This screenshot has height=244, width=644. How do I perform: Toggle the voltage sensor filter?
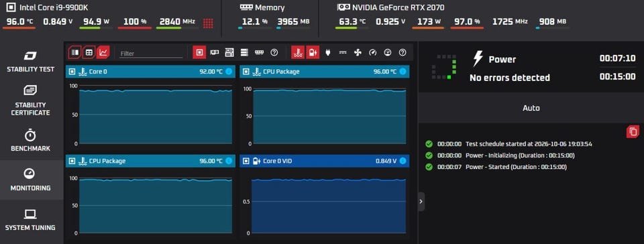[313, 52]
